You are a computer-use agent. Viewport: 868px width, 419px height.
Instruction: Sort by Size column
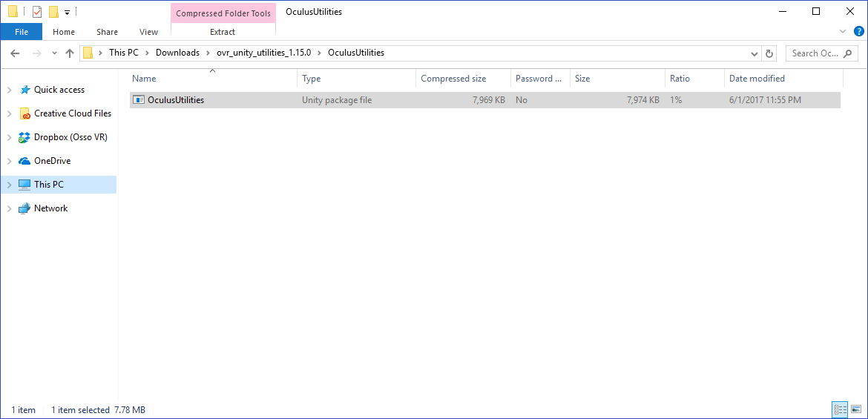617,79
